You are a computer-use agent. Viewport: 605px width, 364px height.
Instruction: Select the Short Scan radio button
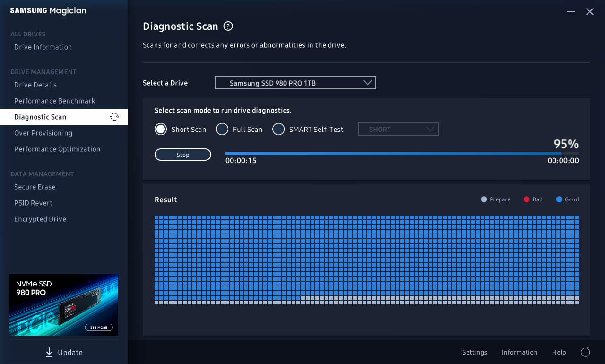(161, 129)
